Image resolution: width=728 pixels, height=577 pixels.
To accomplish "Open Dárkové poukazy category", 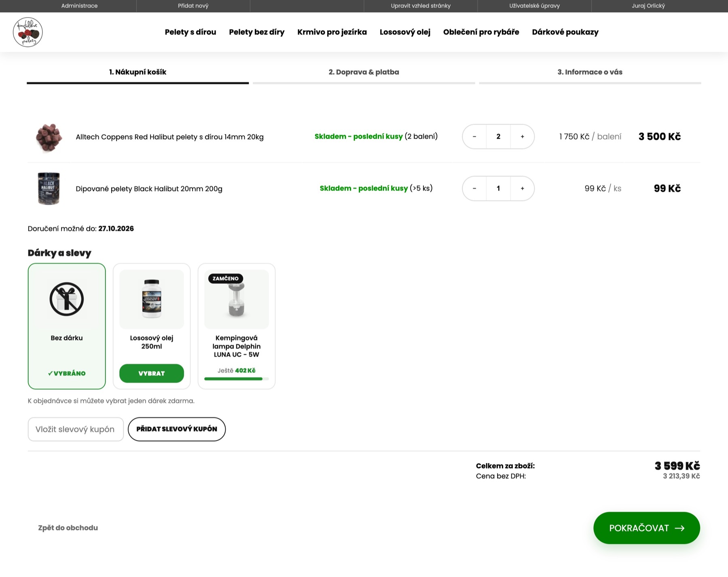I will coord(565,32).
